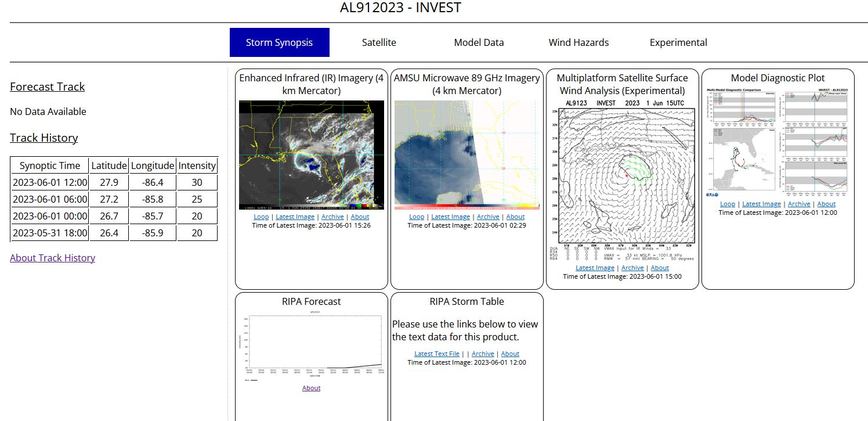Open the Model Data tab
868x421 pixels.
coord(479,42)
